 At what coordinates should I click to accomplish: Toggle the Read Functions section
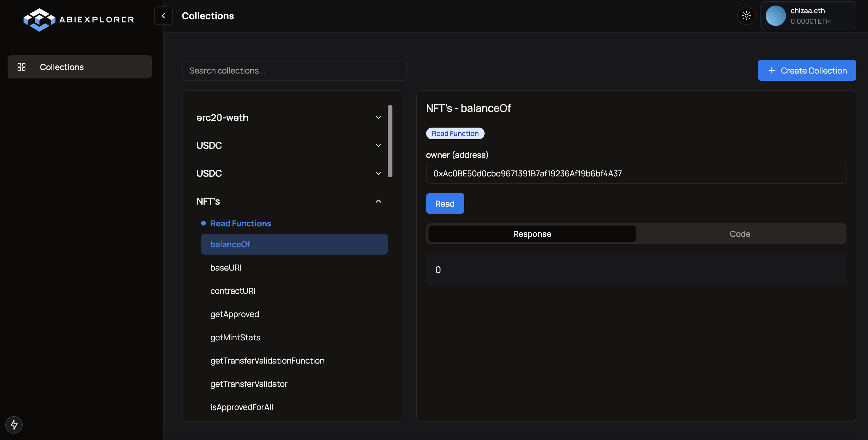[241, 223]
